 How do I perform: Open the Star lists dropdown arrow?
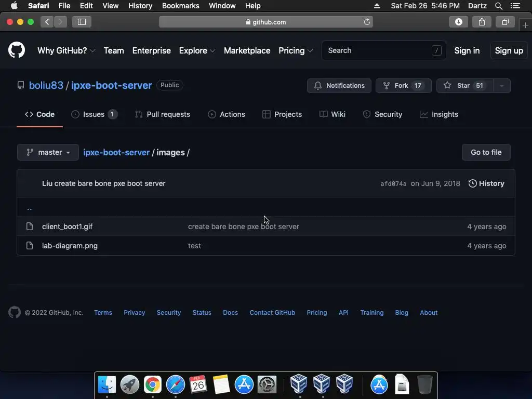(501, 86)
